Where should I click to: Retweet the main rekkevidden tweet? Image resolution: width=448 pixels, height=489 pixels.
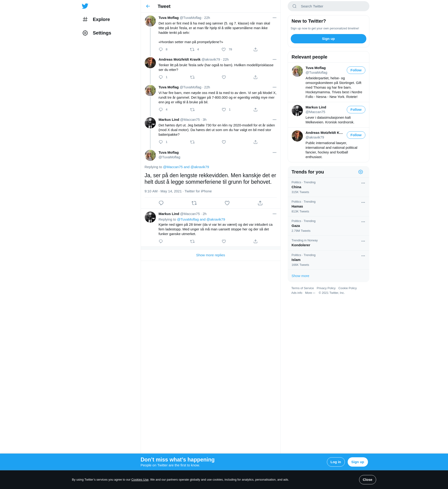pos(194,203)
